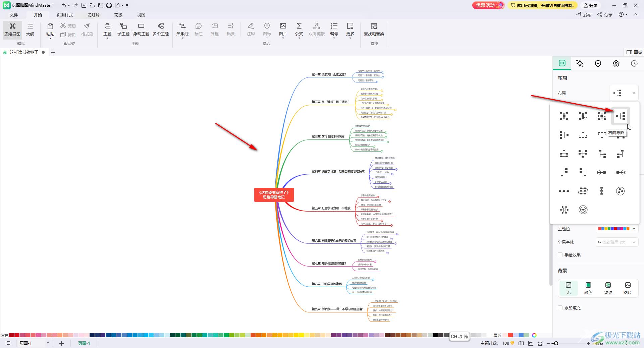644x348 pixels.
Task: Choose the left fishbone layout
Action: tap(621, 172)
